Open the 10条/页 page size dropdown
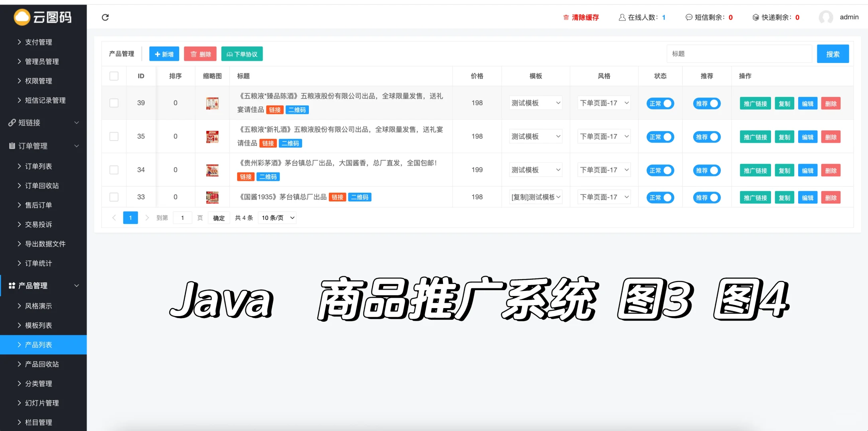Screen dimensions: 868x431 tap(277, 217)
